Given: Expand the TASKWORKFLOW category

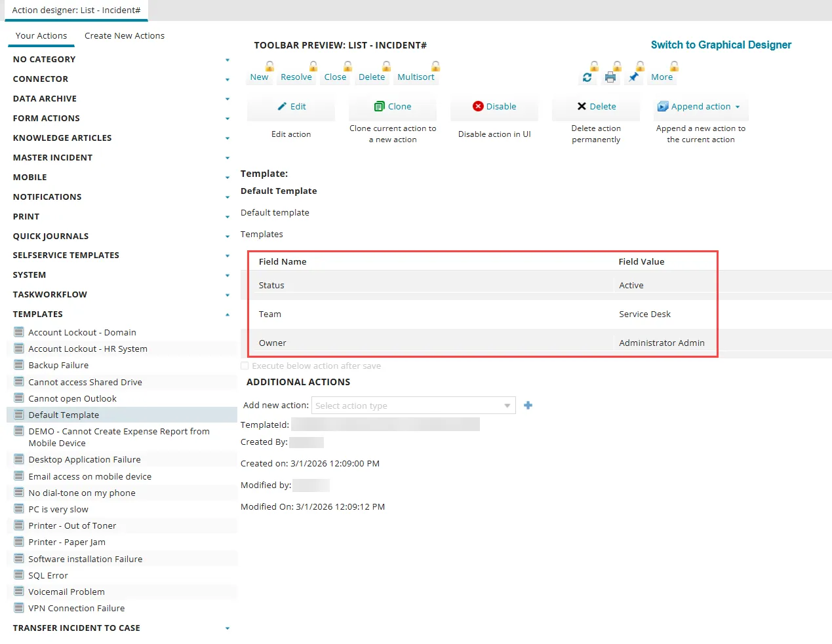Looking at the screenshot, I should (228, 295).
